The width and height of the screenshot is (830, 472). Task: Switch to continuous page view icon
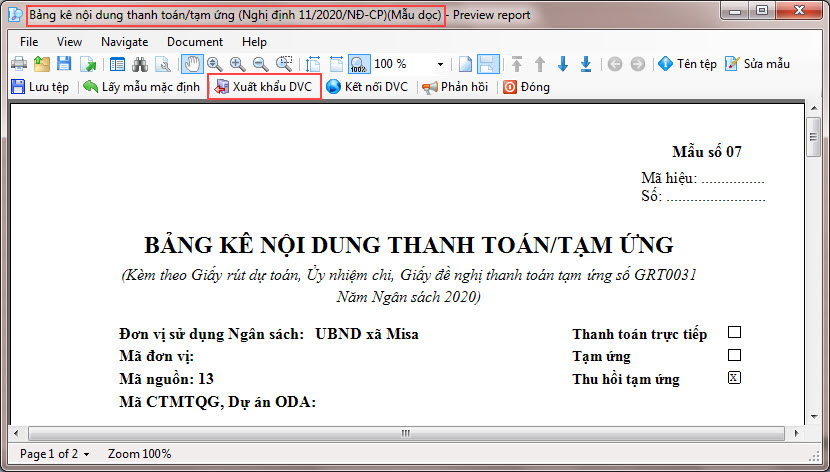(x=488, y=64)
